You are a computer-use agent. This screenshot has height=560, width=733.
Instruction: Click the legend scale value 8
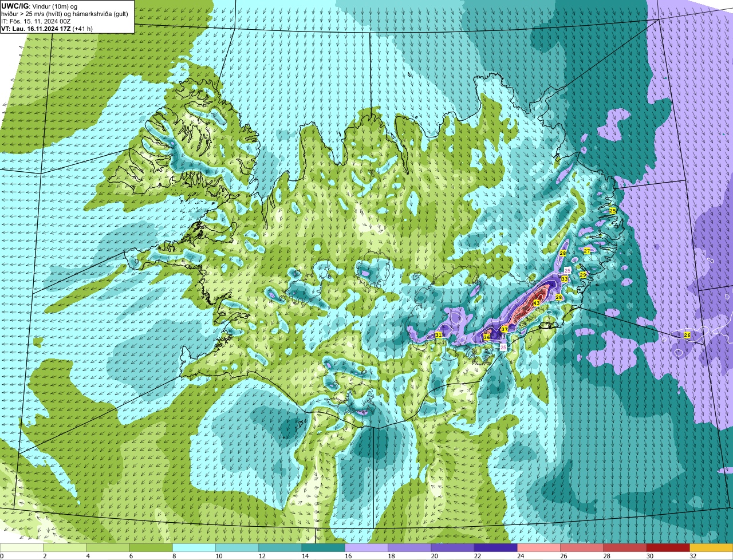pyautogui.click(x=173, y=556)
